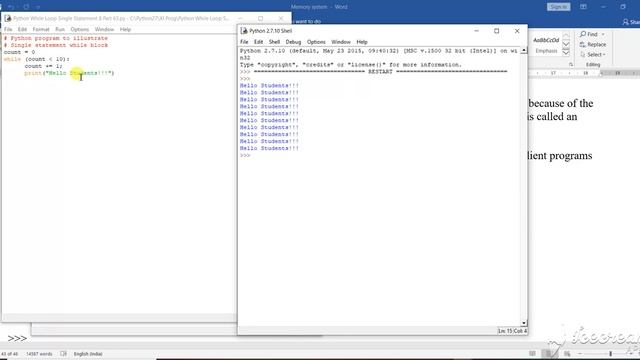Click the word count in Word status bar
The width and height of the screenshot is (640, 360).
tap(39, 354)
